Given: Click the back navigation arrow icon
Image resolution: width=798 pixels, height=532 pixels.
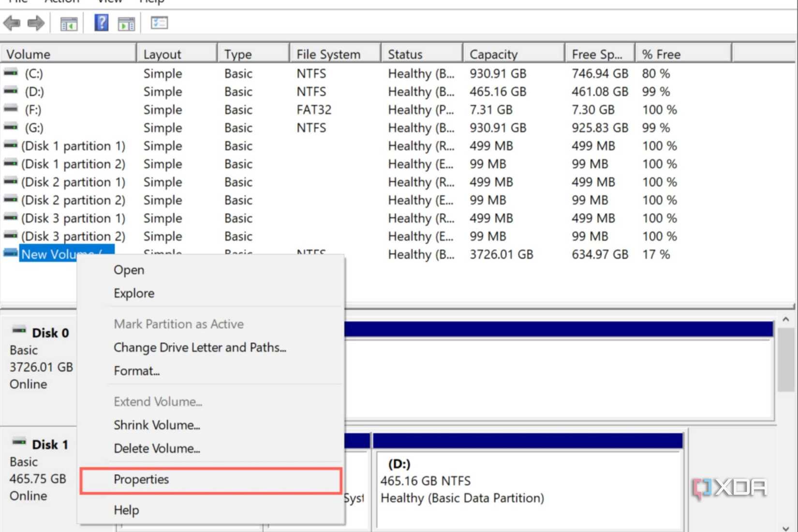Looking at the screenshot, I should (12, 23).
